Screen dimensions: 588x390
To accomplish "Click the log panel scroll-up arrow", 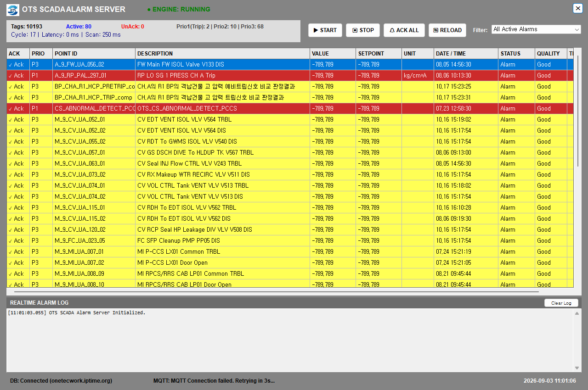I will pyautogui.click(x=577, y=313).
